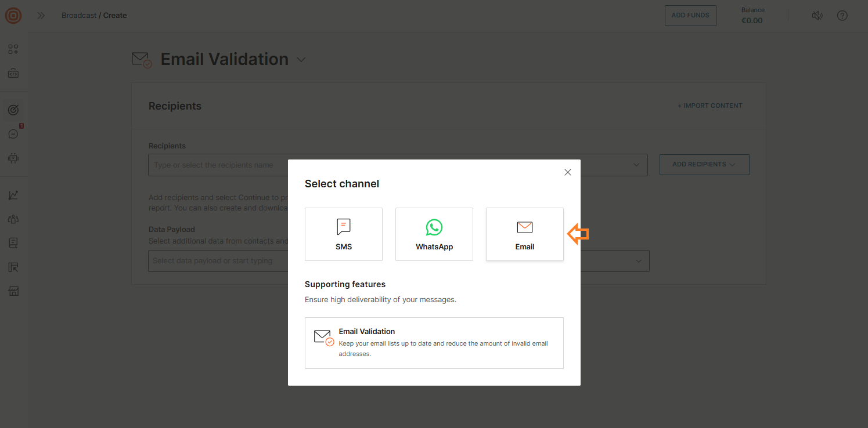The width and height of the screenshot is (868, 428).
Task: Pick the Email channel tile
Action: (524, 234)
